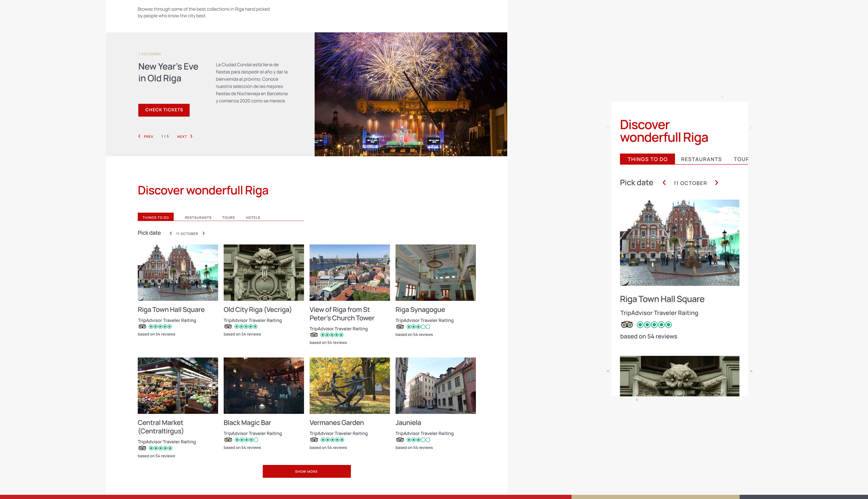The height and width of the screenshot is (499, 868).
Task: Click TripAdvisor owl icon under Black Magic Bar
Action: 228,440
